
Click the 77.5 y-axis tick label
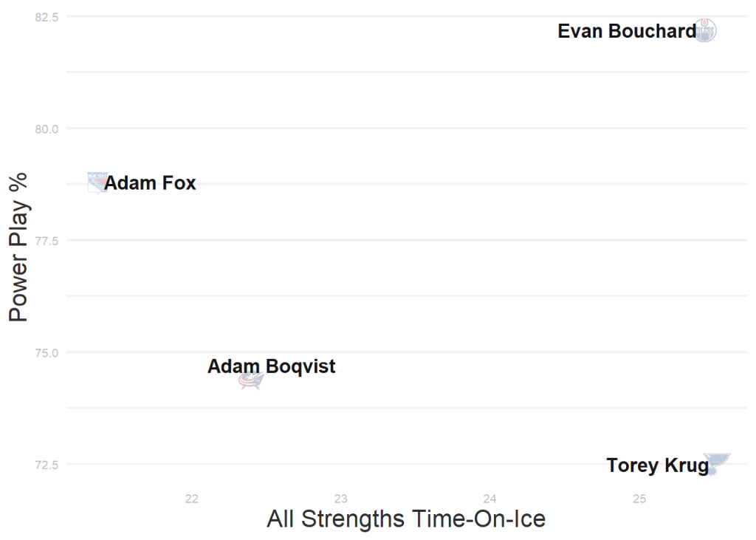tap(47, 240)
